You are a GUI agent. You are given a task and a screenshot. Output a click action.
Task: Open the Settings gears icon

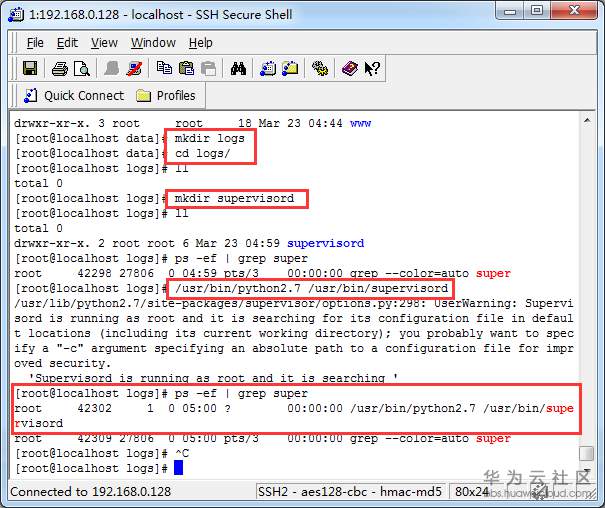click(320, 68)
